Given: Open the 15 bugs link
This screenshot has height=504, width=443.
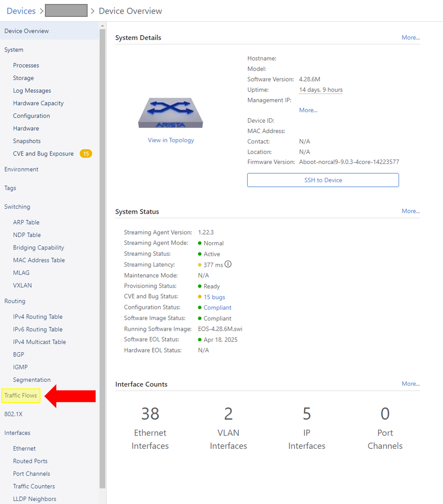Looking at the screenshot, I should tap(214, 296).
